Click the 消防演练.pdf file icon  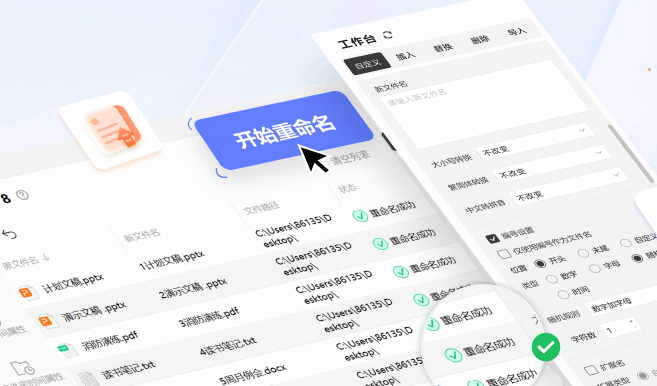click(67, 350)
